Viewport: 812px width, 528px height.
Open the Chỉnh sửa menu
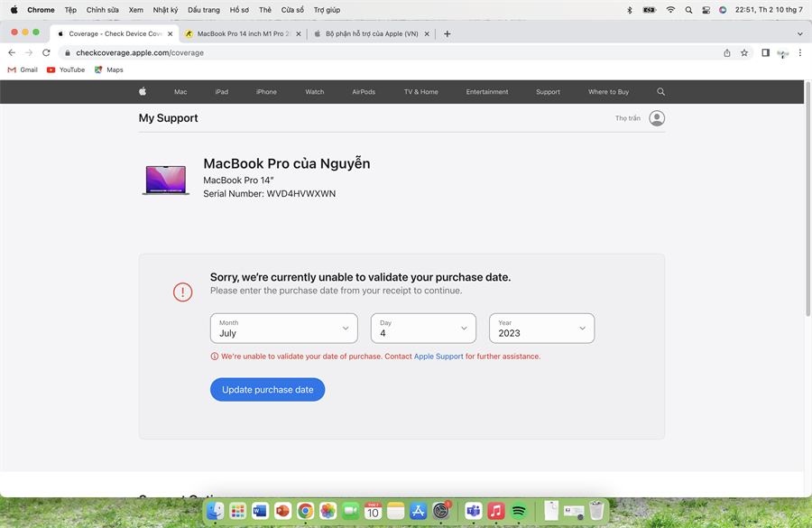103,10
